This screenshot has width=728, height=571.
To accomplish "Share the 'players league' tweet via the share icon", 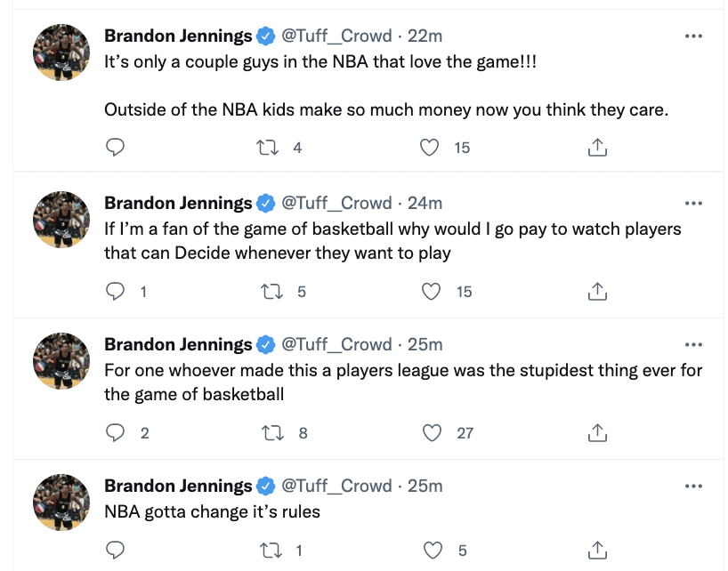I will click(597, 432).
